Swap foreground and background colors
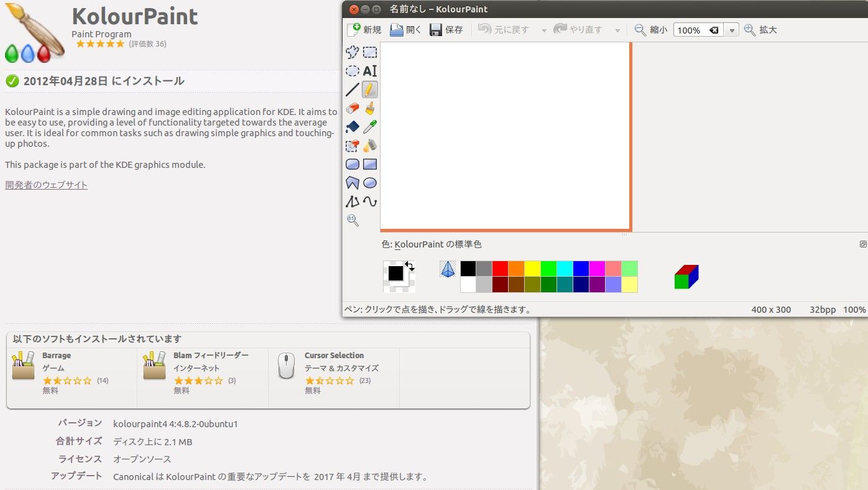The height and width of the screenshot is (490, 868). [410, 266]
